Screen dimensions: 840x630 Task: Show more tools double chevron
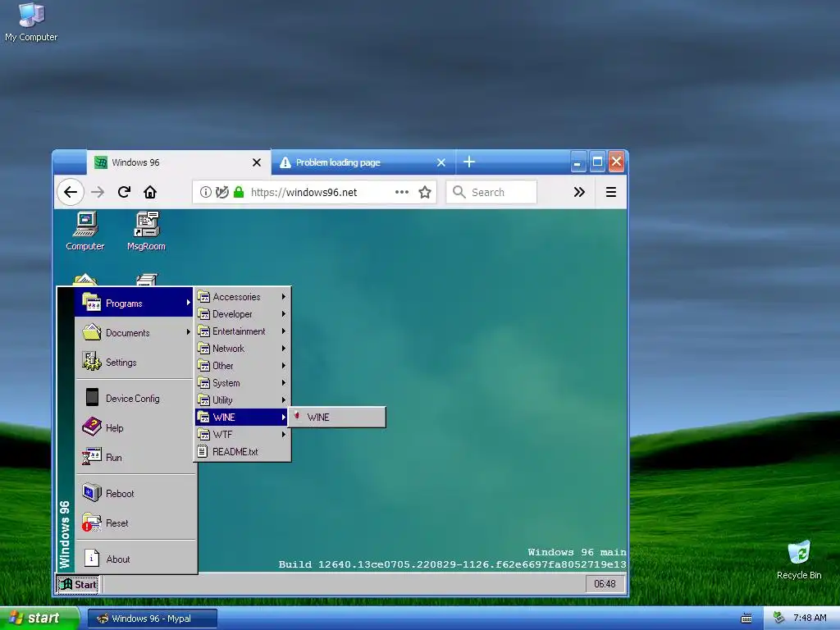pos(579,192)
